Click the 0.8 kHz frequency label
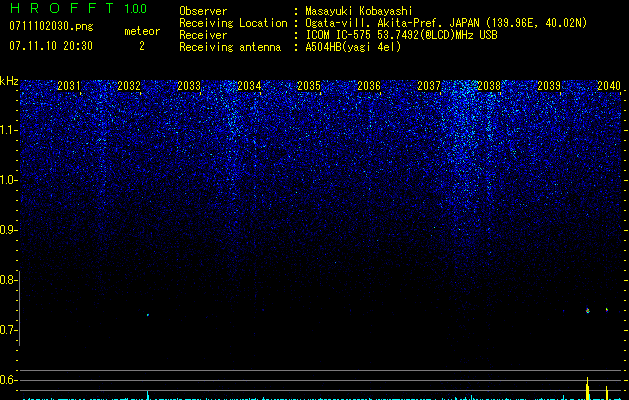Viewport: 629px width, 400px height. [7, 280]
